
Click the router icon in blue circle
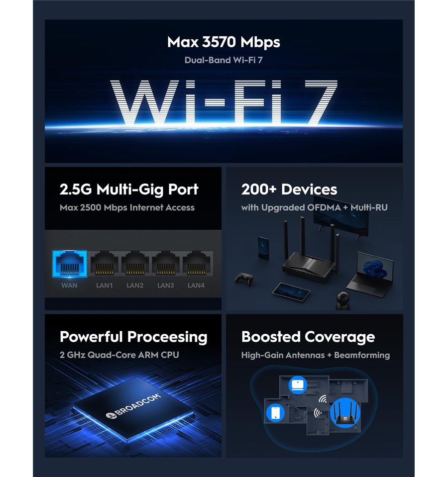[345, 413]
